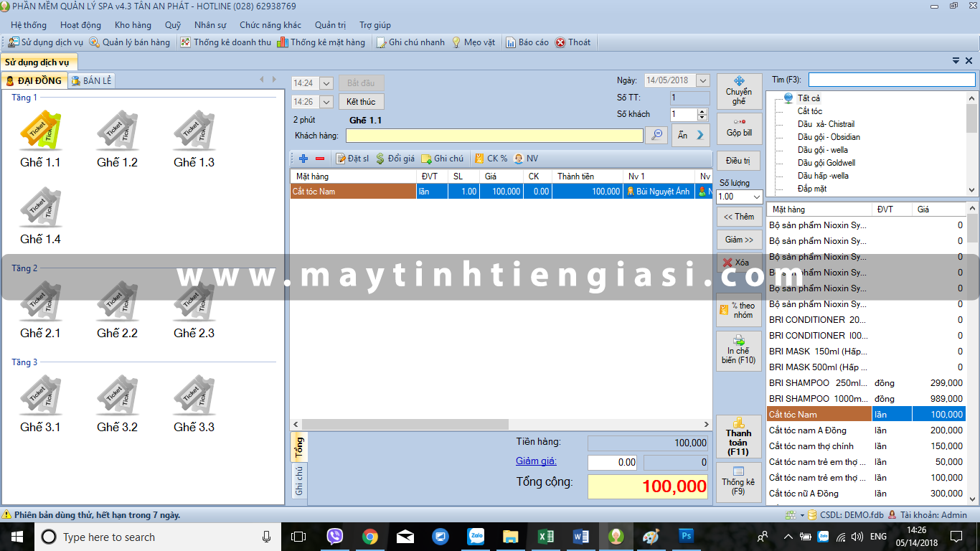Select the Ghế 1.2 ticket icon
The width and height of the screenshot is (980, 551).
point(117,131)
